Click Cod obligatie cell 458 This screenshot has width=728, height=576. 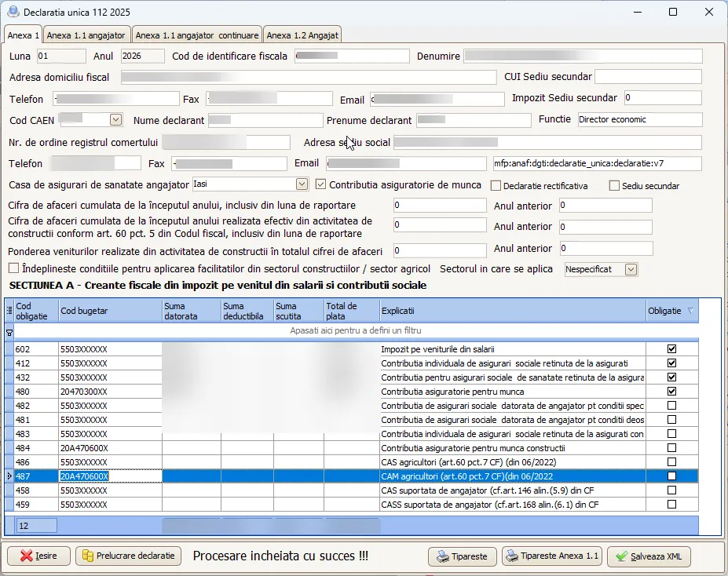click(x=36, y=490)
